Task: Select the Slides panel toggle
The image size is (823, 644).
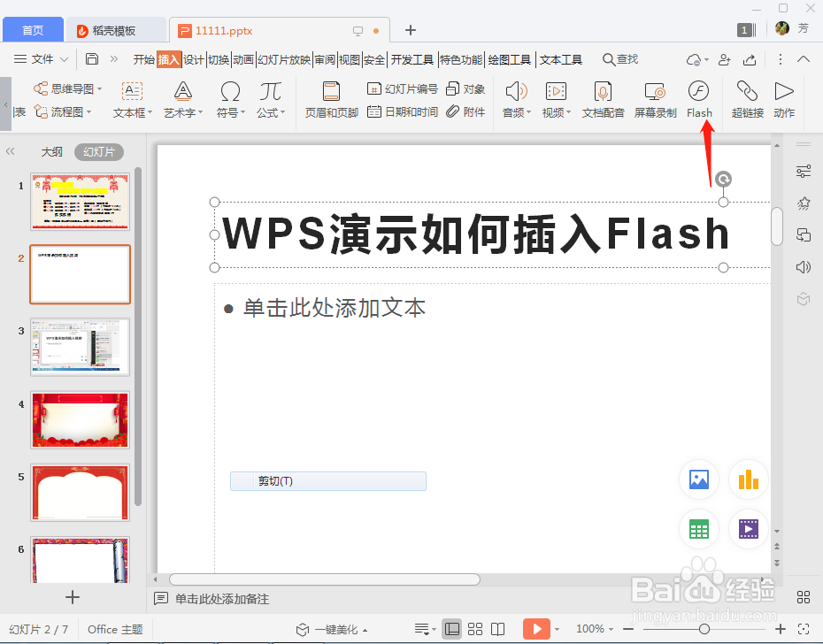Action: (x=99, y=151)
